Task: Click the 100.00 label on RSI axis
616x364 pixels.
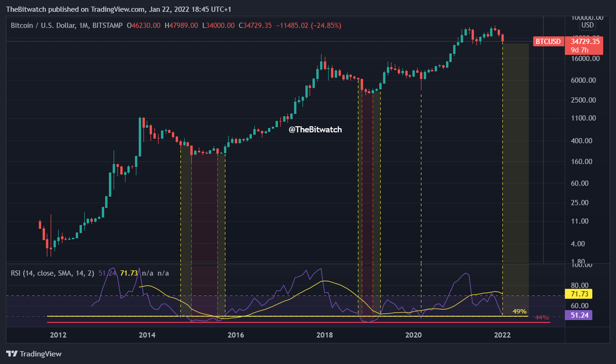Action: point(581,266)
